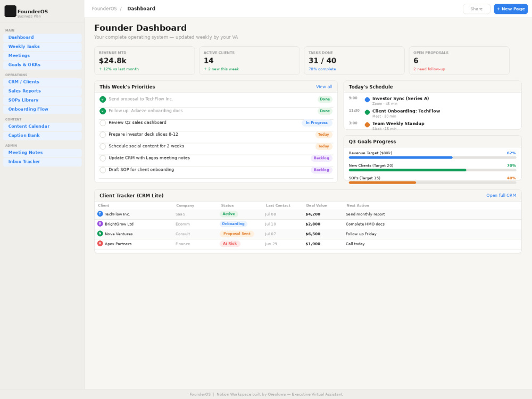Click the Revenue Target progress bar
Image resolution: width=532 pixels, height=399 pixels.
pyautogui.click(x=433, y=157)
